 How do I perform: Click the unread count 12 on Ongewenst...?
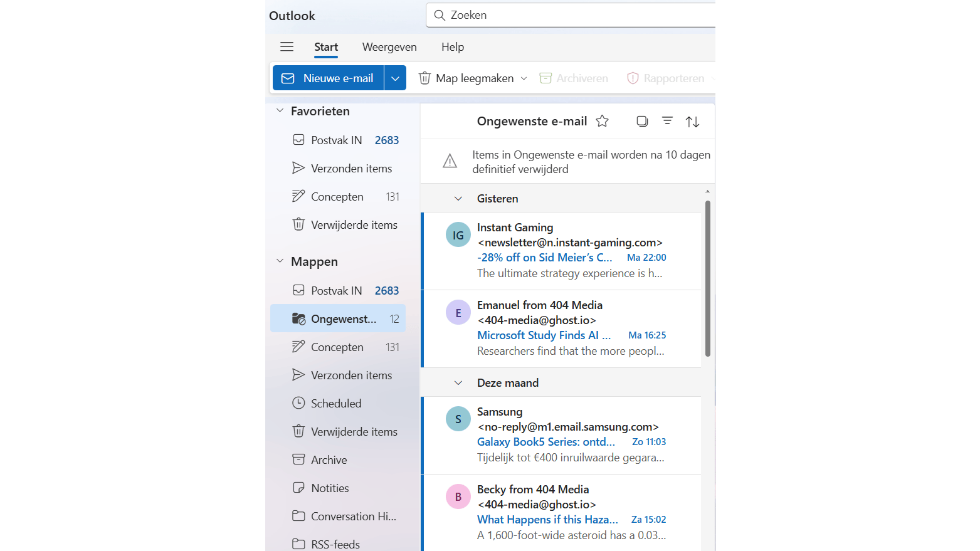(x=394, y=319)
